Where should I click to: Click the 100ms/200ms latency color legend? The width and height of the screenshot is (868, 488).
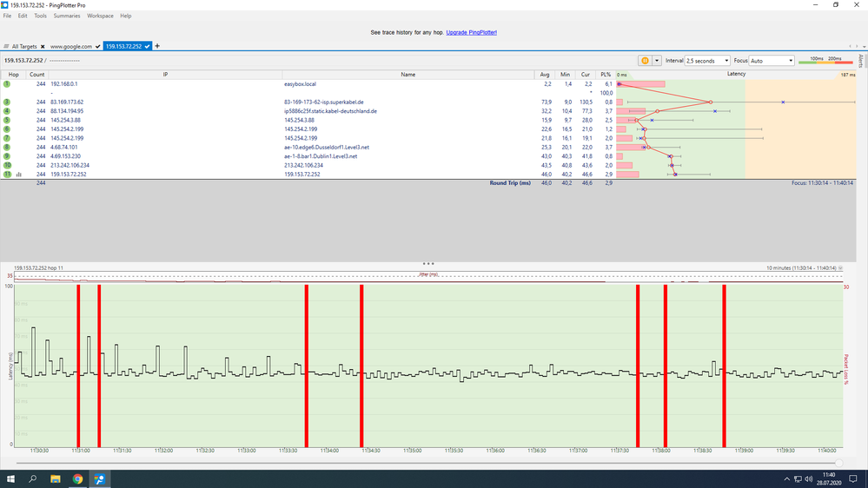[825, 60]
